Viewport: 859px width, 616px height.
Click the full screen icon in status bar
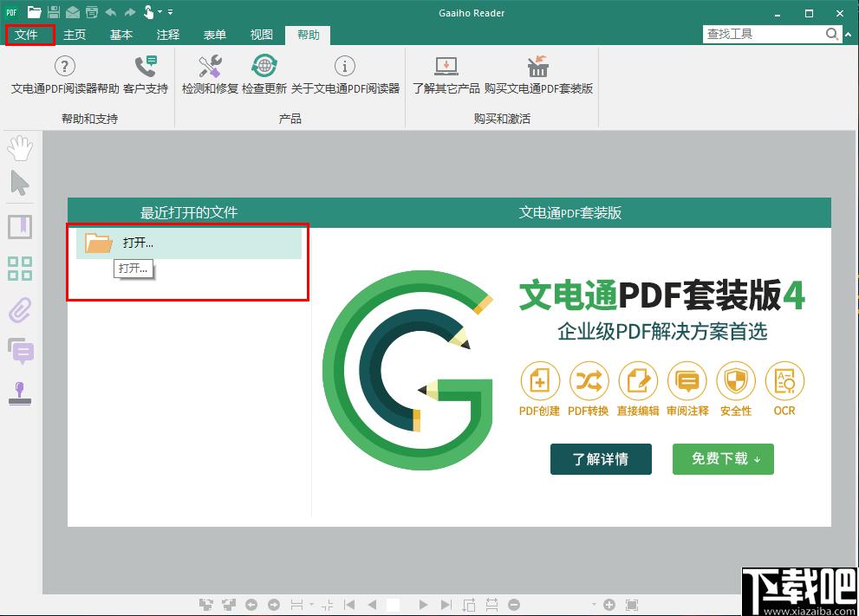pyautogui.click(x=632, y=605)
